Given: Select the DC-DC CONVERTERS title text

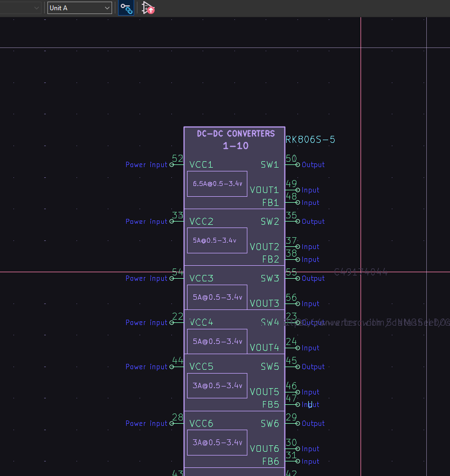Looking at the screenshot, I should tap(236, 134).
